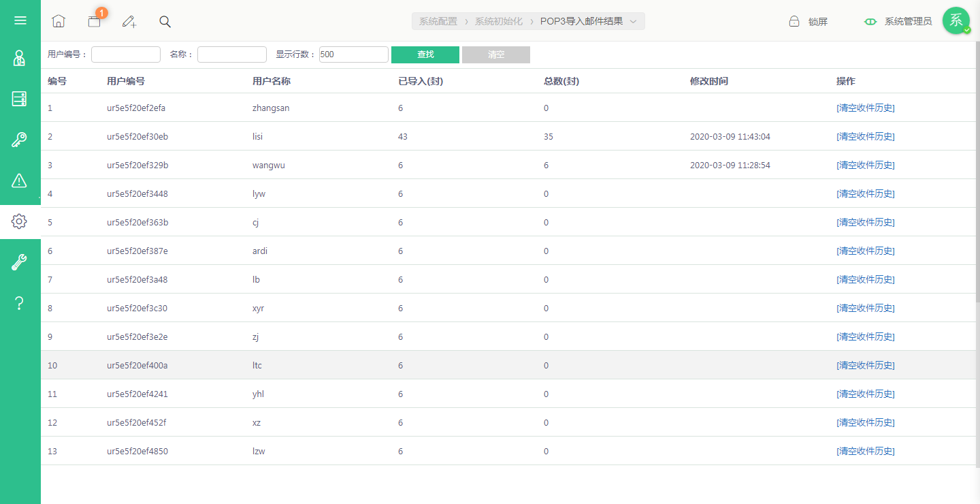980x504 pixels.
Task: Go to the home icon
Action: pyautogui.click(x=59, y=21)
